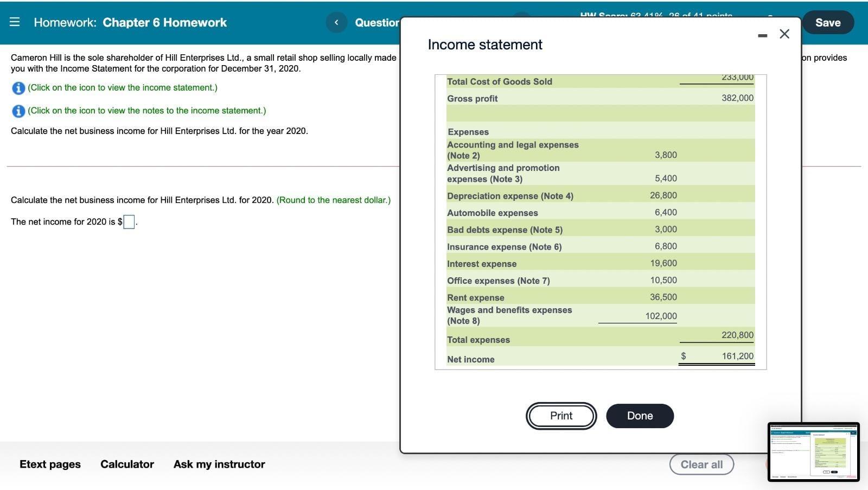Go to the previous question arrow
The height and width of the screenshot is (490, 868).
336,22
